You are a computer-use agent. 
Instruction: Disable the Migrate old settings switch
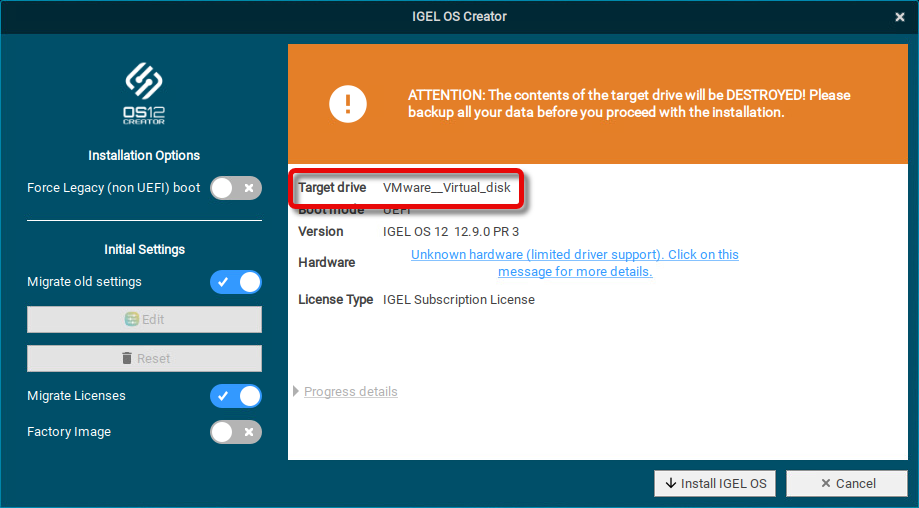tap(236, 282)
